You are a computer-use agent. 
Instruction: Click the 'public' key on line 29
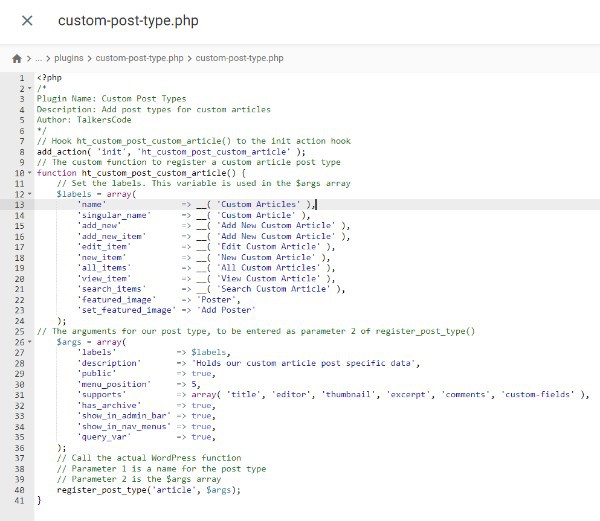pos(97,373)
